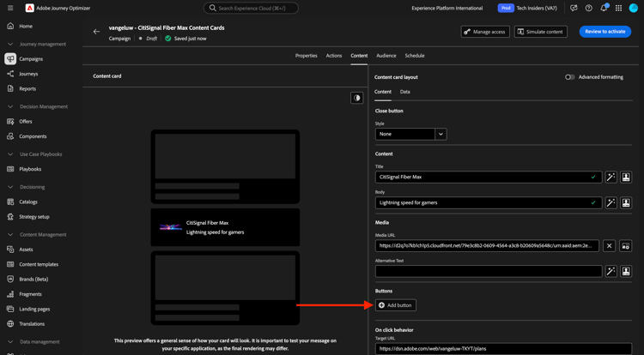This screenshot has height=355, width=644.
Task: Click the Assets sidebar icon
Action: pos(10,250)
